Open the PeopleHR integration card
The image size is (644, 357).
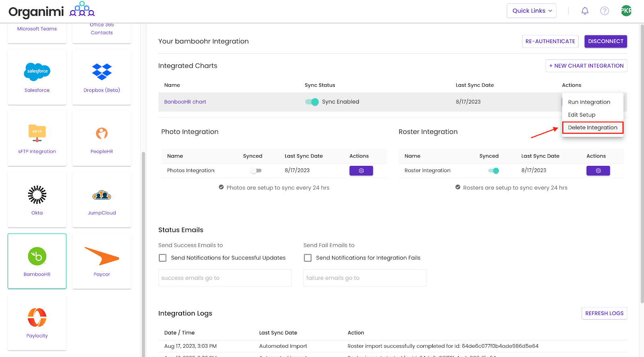(x=102, y=139)
